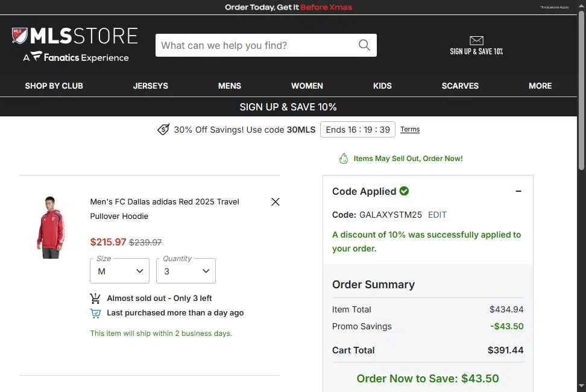Open the Women menu
Image resolution: width=586 pixels, height=392 pixels.
pyautogui.click(x=307, y=86)
